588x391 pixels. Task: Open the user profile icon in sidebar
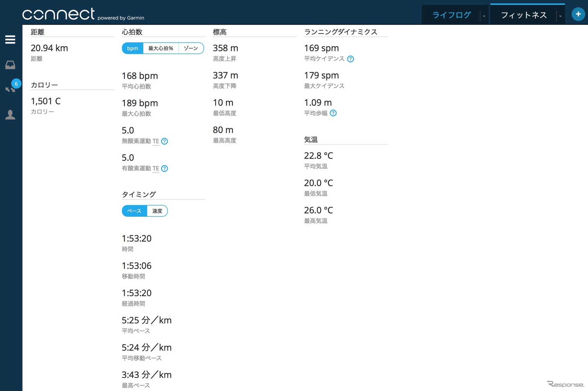(10, 115)
